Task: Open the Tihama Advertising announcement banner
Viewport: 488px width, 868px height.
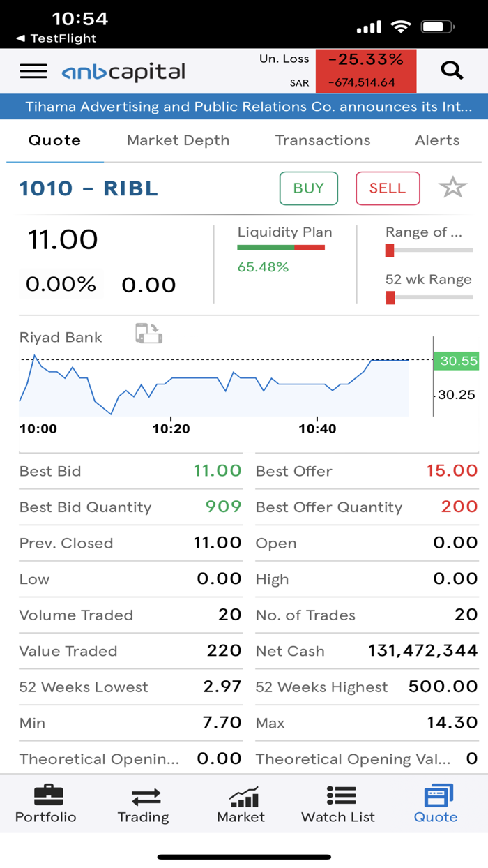Action: [244, 107]
